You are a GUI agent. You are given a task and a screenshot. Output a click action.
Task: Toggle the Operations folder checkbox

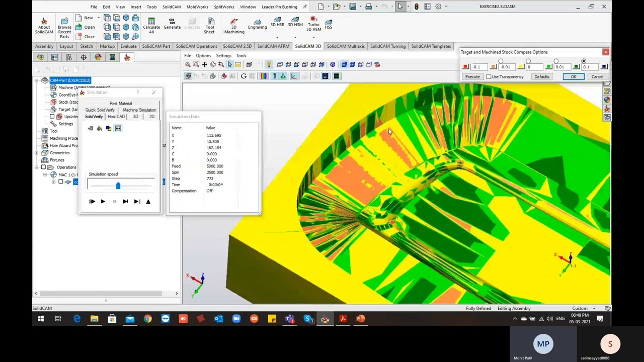tap(43, 167)
